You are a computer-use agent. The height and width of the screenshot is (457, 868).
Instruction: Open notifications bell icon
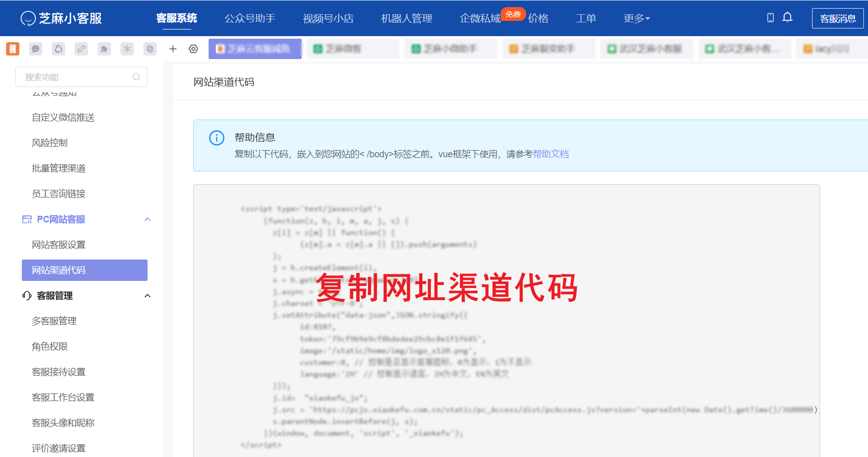[787, 17]
